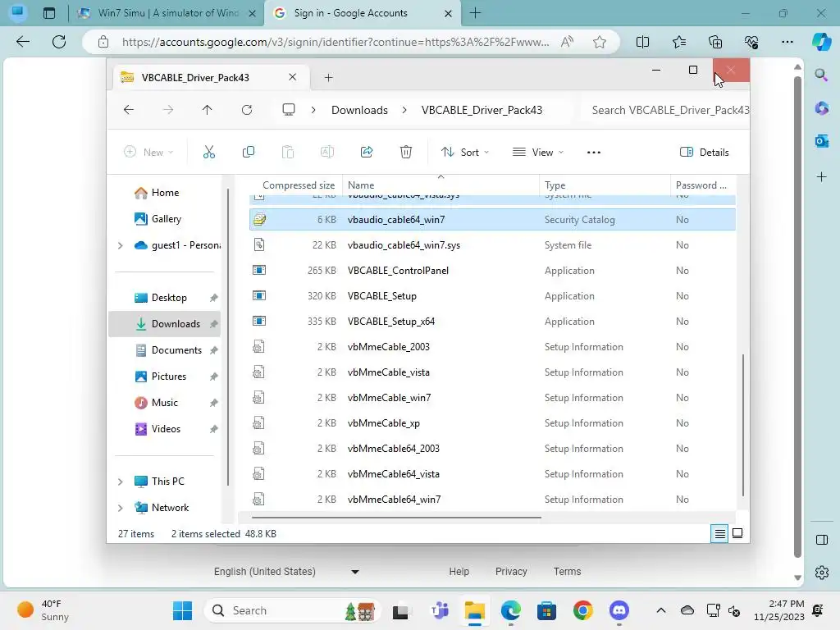This screenshot has height=630, width=840.
Task: Click the Privacy link on Google page
Action: click(x=511, y=572)
